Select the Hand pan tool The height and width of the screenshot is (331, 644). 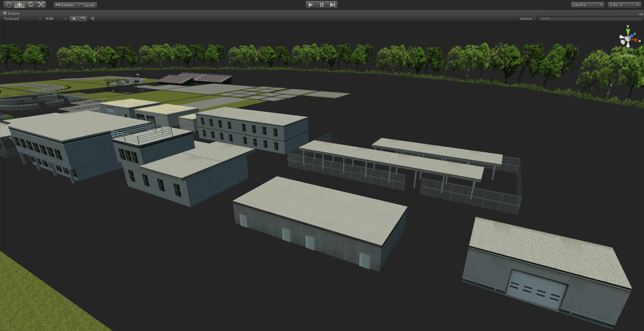click(9, 5)
